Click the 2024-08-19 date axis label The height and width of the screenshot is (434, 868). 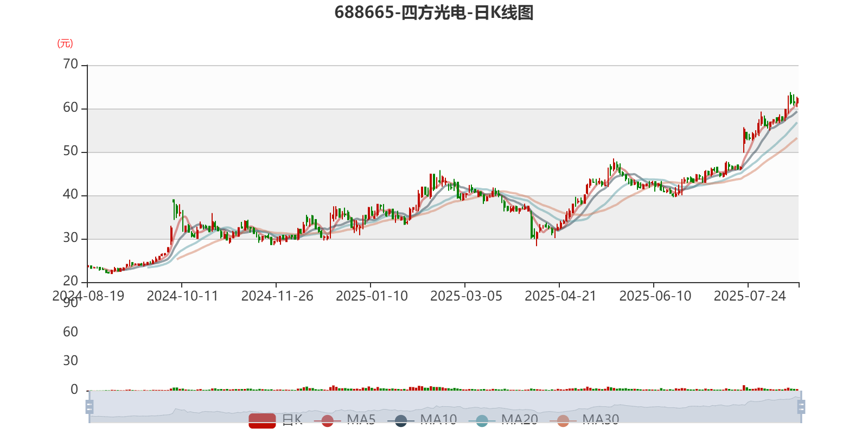pyautogui.click(x=88, y=296)
